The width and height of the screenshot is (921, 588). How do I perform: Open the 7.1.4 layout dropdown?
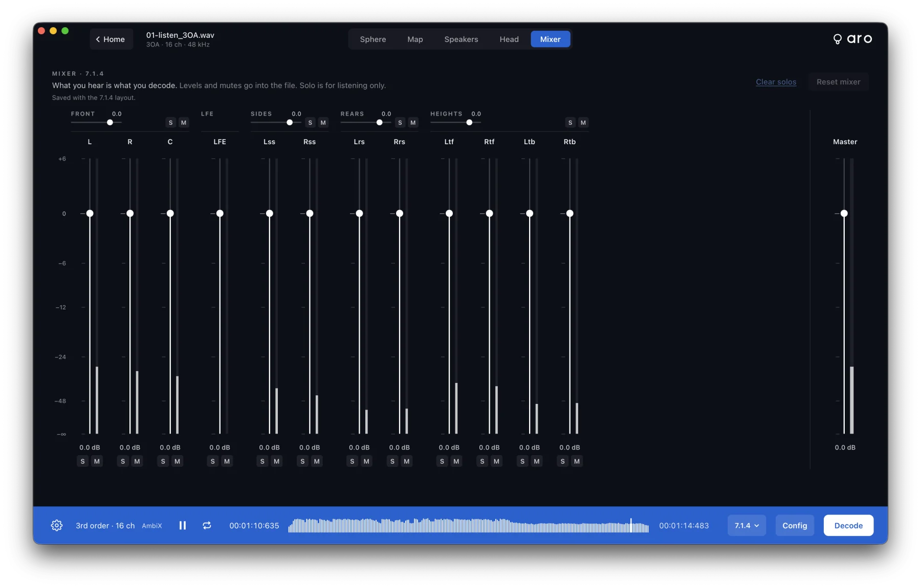pyautogui.click(x=747, y=525)
